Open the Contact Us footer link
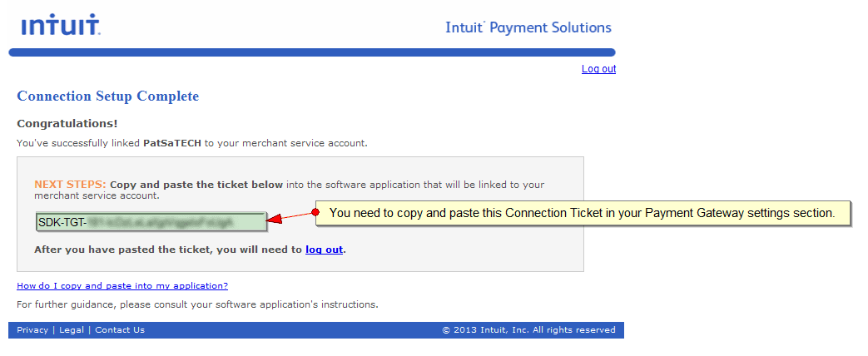This screenshot has width=868, height=356. click(x=120, y=330)
